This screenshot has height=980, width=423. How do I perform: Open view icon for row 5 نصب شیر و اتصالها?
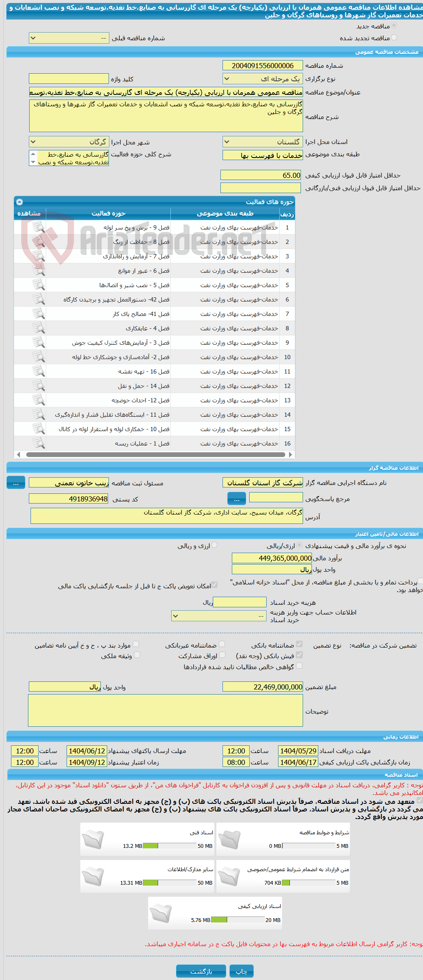coord(39,285)
